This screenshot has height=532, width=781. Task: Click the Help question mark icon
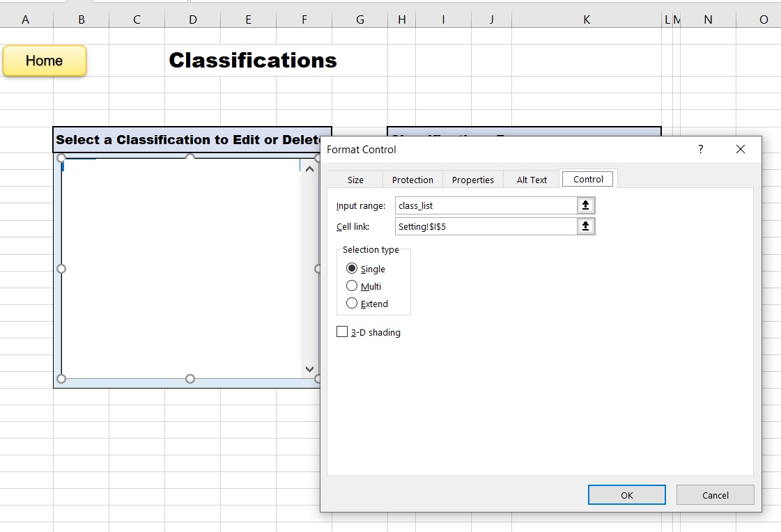click(700, 149)
